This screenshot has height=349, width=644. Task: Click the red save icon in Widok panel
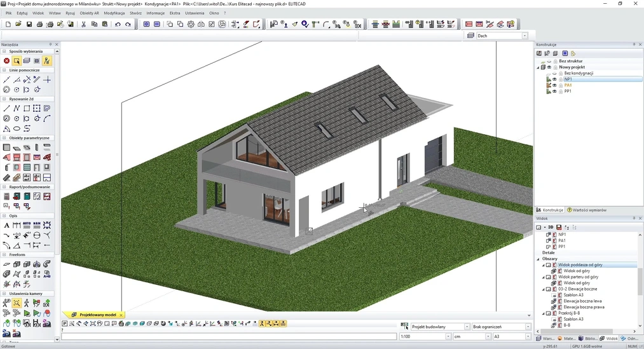coord(559,227)
